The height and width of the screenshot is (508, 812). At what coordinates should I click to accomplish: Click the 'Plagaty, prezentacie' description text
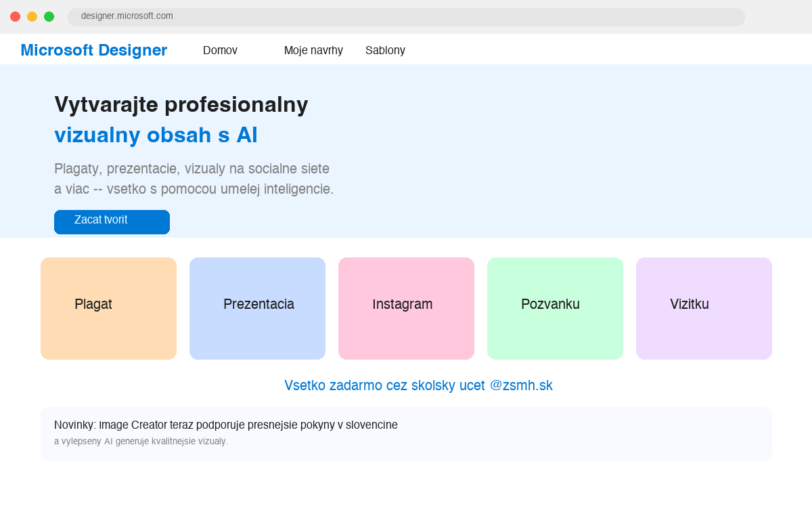[x=192, y=169]
